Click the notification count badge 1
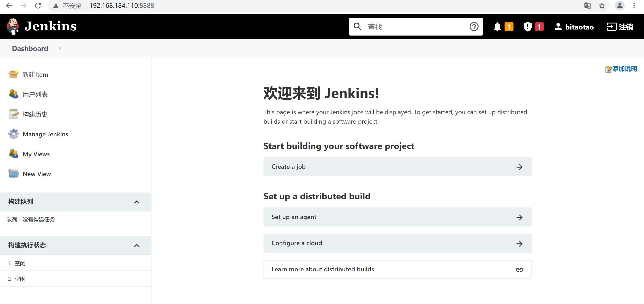This screenshot has width=644, height=304. pyautogui.click(x=508, y=27)
